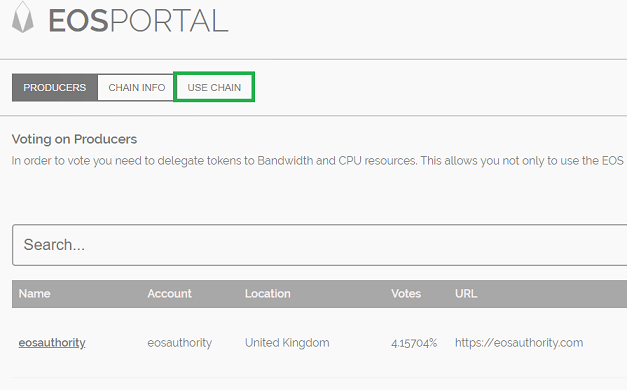Select the Voting on Producers heading
The width and height of the screenshot is (627, 390).
click(x=74, y=139)
